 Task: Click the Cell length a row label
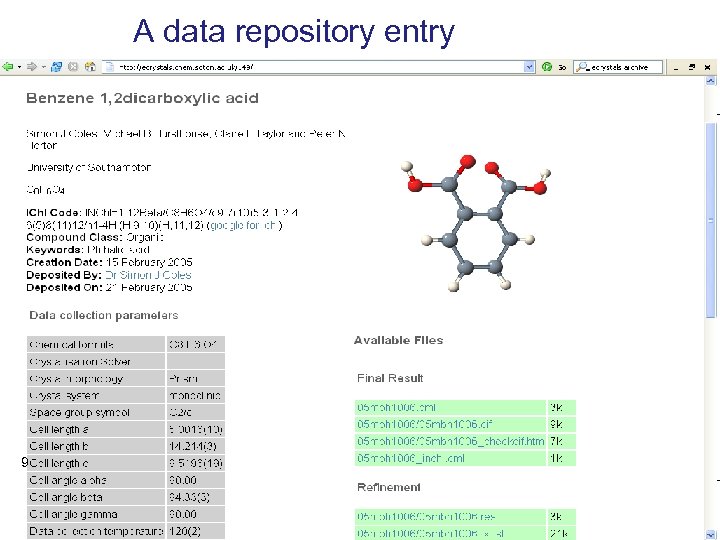pos(96,429)
